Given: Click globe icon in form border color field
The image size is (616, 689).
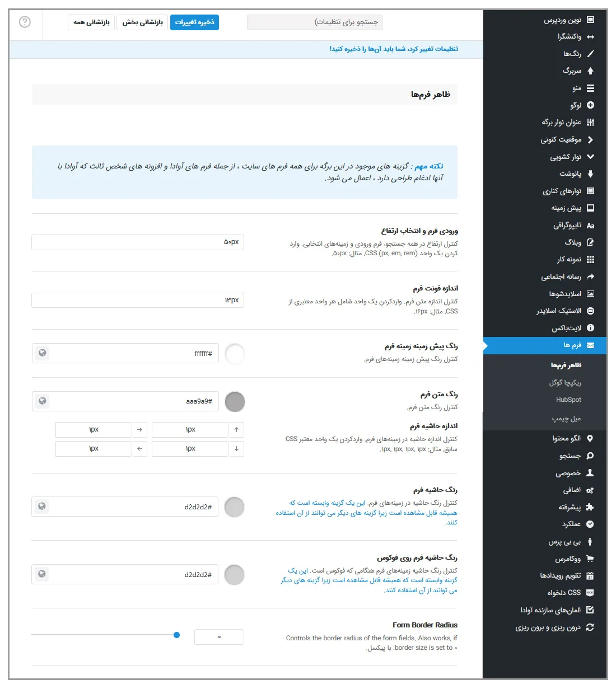Looking at the screenshot, I should [x=42, y=507].
